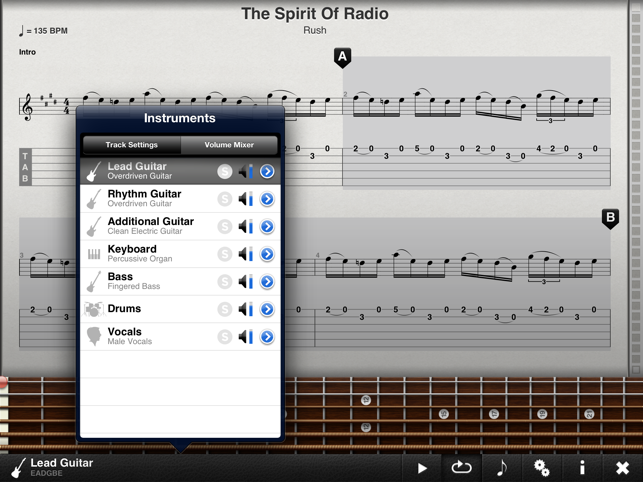Start playback with the play button

click(x=422, y=468)
